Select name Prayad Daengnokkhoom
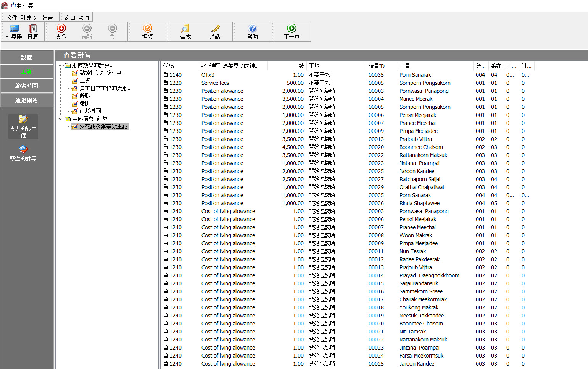Image resolution: width=588 pixels, height=369 pixels. pos(429,275)
